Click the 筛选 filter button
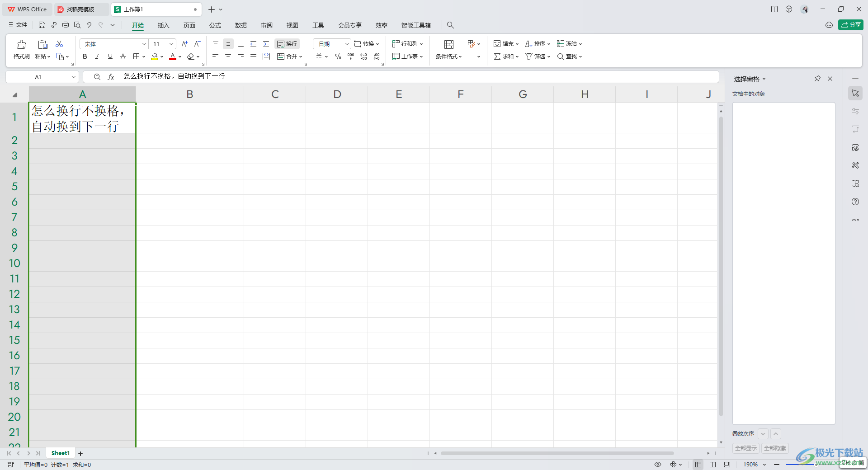The image size is (868, 470). (538, 56)
